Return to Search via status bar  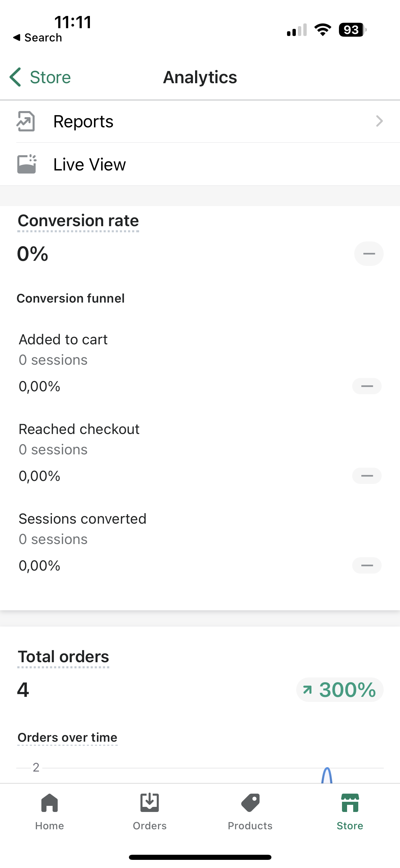tap(37, 38)
